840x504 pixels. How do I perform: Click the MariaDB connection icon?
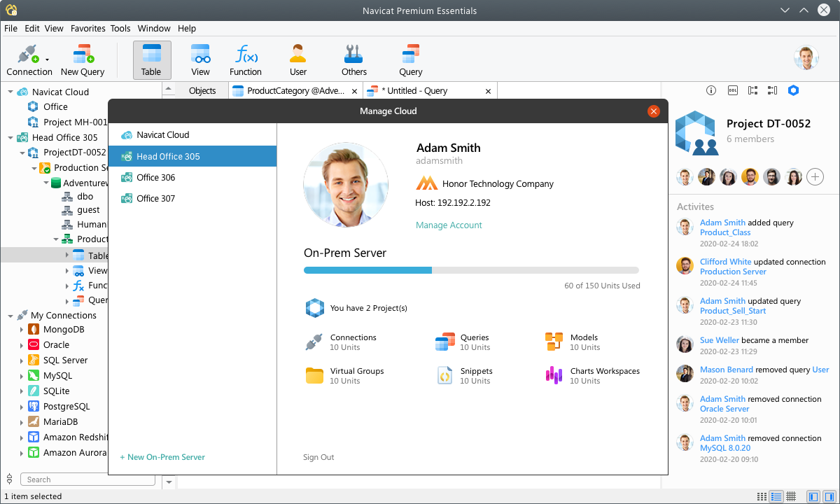(33, 422)
